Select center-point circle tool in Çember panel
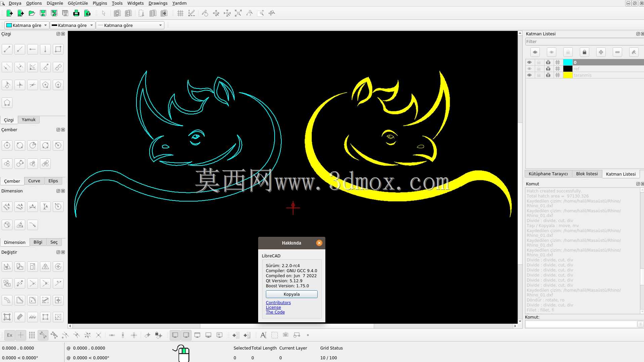Viewport: 644px width, 362px height. pos(7,145)
